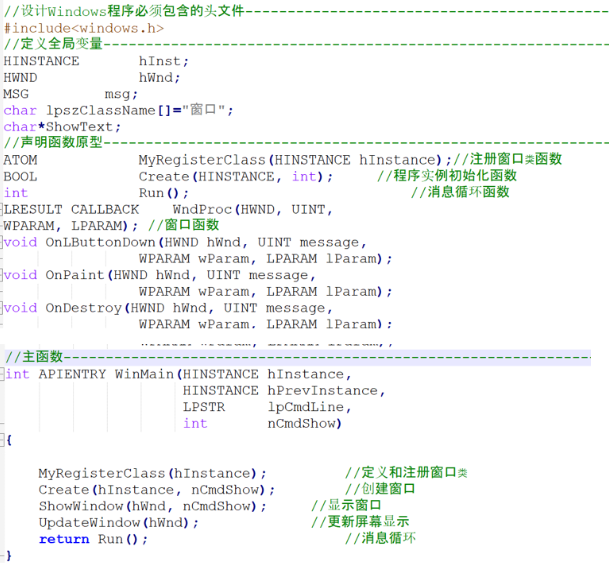Click the highlighted "//主函数" comment line
The image size is (609, 566).
coord(298,357)
